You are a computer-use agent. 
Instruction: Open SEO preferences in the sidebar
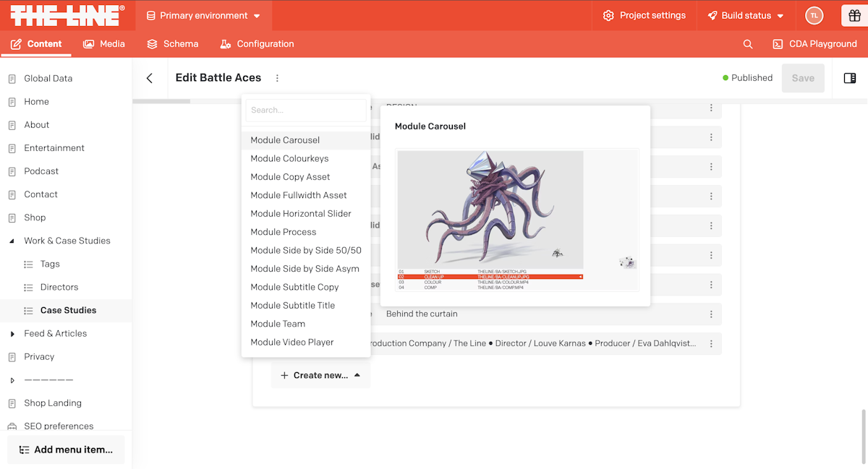[x=59, y=426]
